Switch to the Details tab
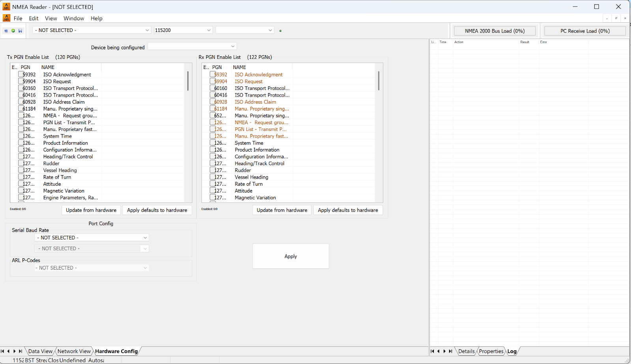The image size is (631, 364). click(x=467, y=351)
